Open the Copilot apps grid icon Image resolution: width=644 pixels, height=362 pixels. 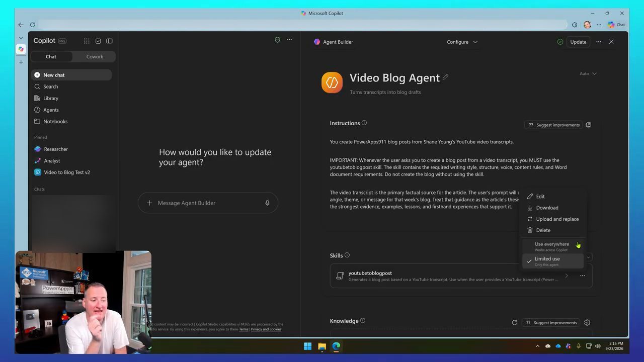pyautogui.click(x=87, y=41)
